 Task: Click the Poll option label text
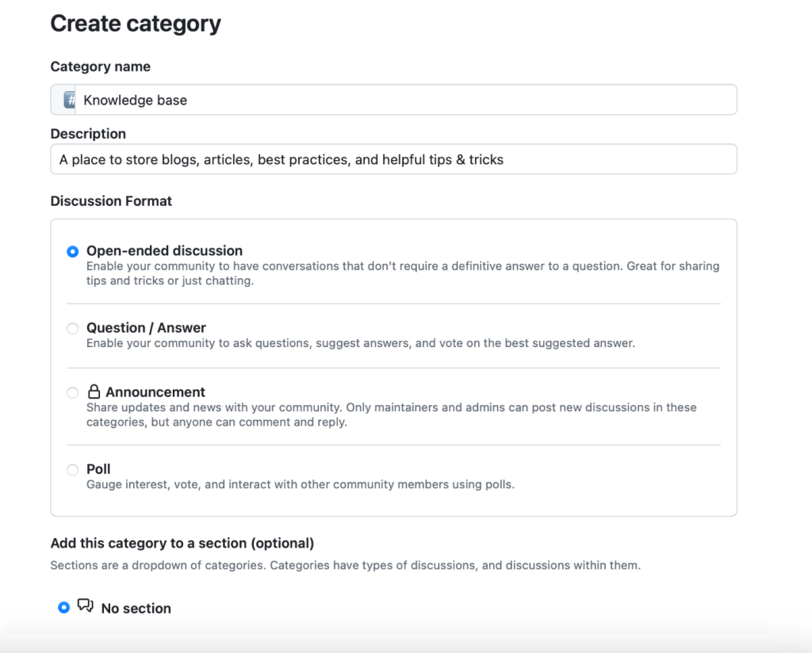click(x=98, y=468)
